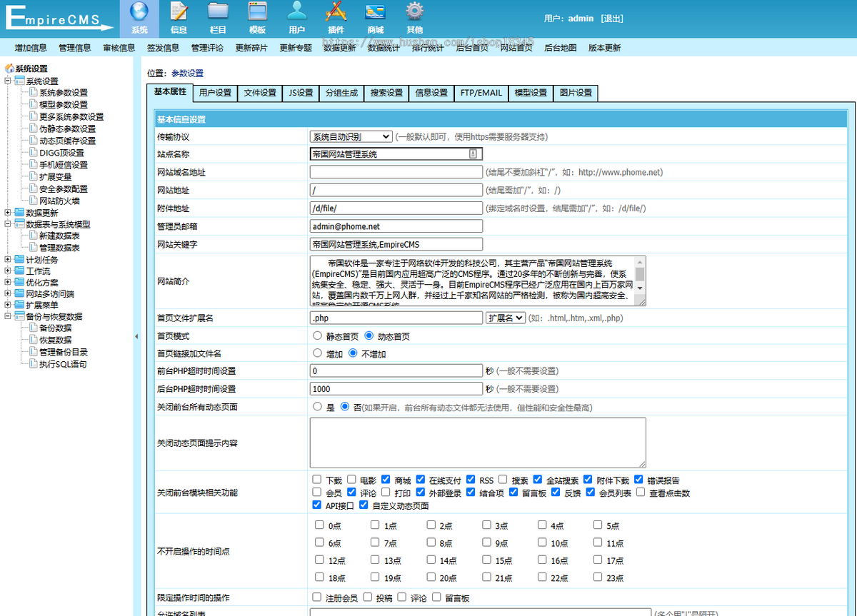Switch to the 图片设置 tab
Image resolution: width=857 pixels, height=616 pixels.
[576, 93]
